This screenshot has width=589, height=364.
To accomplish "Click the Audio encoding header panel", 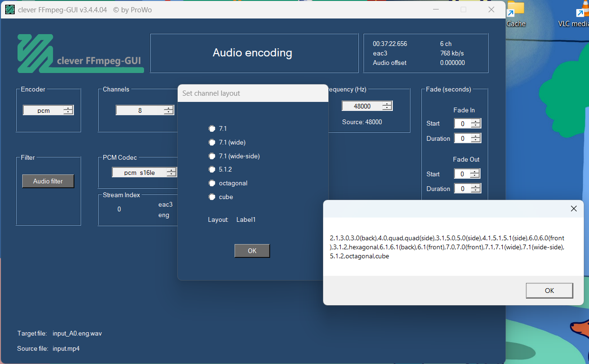I will coord(254,53).
